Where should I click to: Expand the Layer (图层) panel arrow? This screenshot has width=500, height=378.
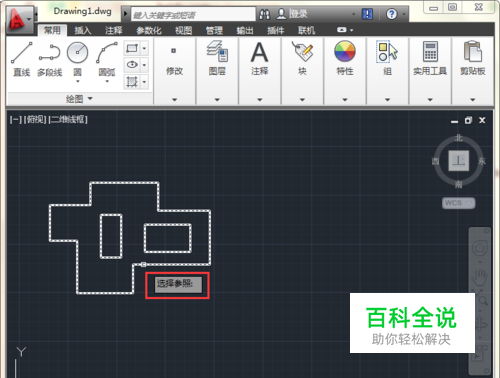click(217, 99)
